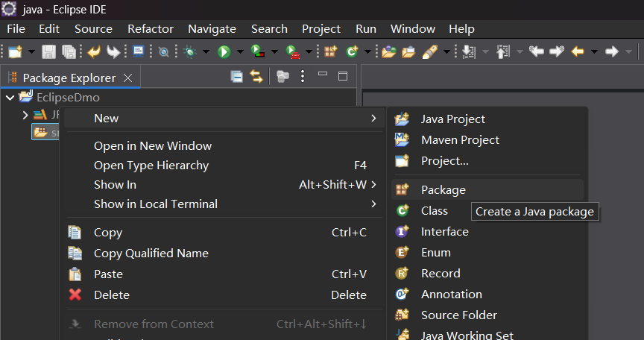The width and height of the screenshot is (644, 340).
Task: Open the Help menu
Action: tap(461, 29)
